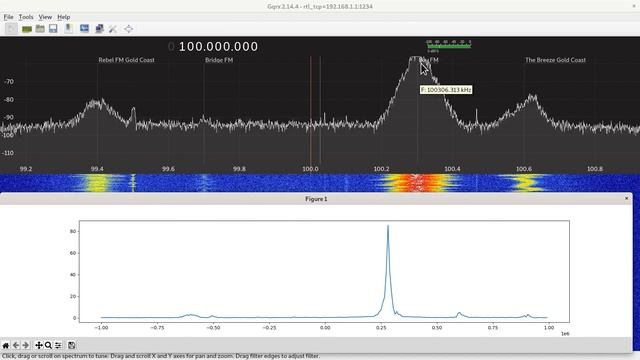Click the 100.6 frequency axis label
The width and height of the screenshot is (640, 360).
(x=524, y=169)
